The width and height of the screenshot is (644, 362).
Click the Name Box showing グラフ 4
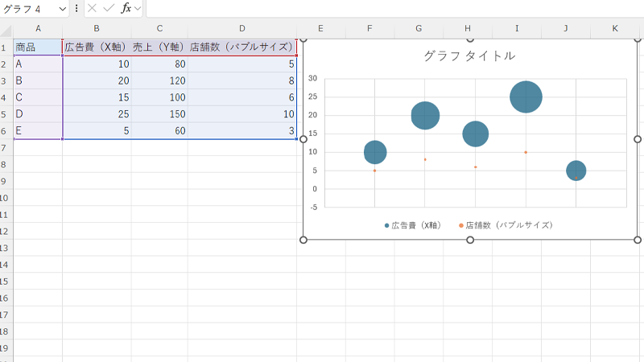(x=29, y=8)
